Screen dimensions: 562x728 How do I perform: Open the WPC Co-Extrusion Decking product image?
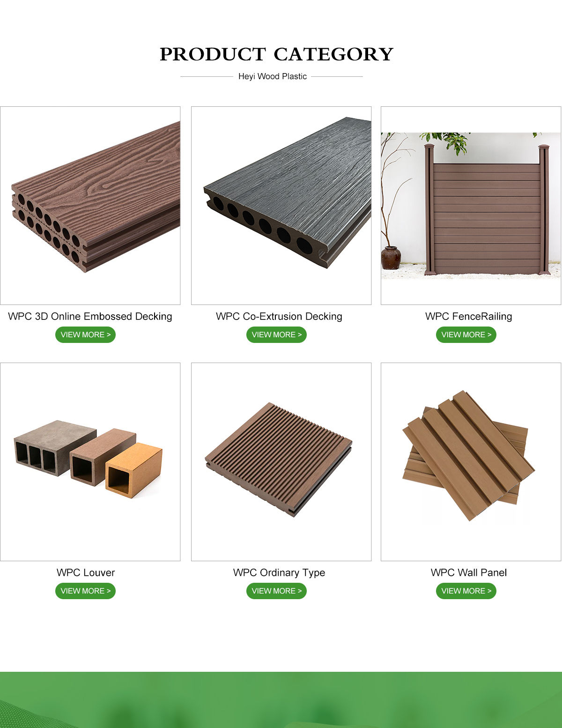tap(281, 206)
